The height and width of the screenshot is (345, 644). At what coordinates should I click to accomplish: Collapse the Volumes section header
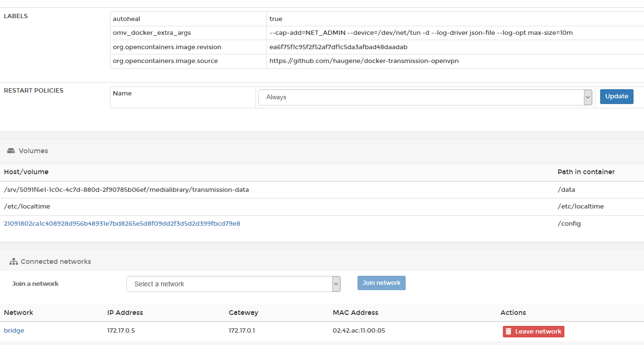[33, 150]
